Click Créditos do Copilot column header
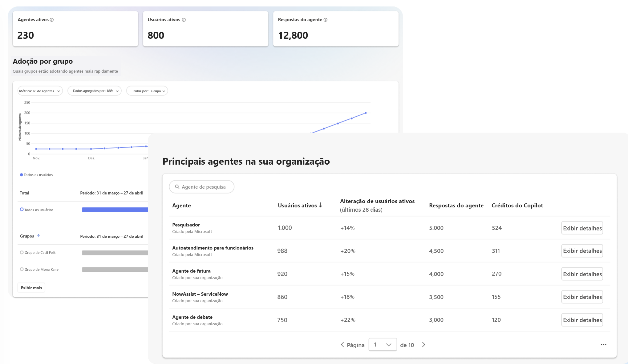Viewport: 628px width, 364px height. (517, 205)
